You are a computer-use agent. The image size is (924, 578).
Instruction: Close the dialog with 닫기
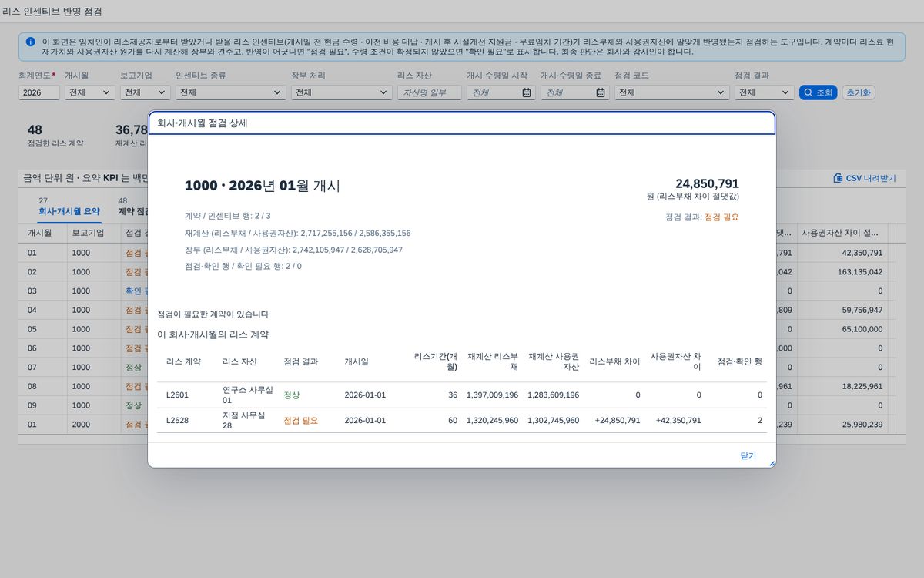pyautogui.click(x=748, y=455)
